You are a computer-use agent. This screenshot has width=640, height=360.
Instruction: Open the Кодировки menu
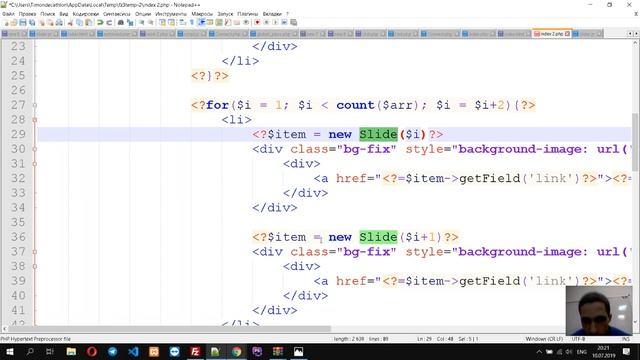85,14
